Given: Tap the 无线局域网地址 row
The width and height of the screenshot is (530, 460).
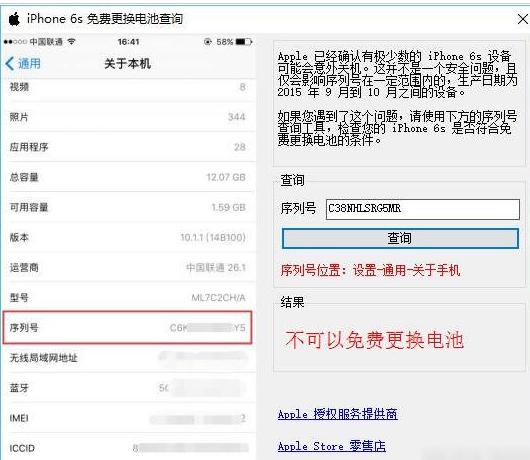Looking at the screenshot, I should [x=127, y=358].
